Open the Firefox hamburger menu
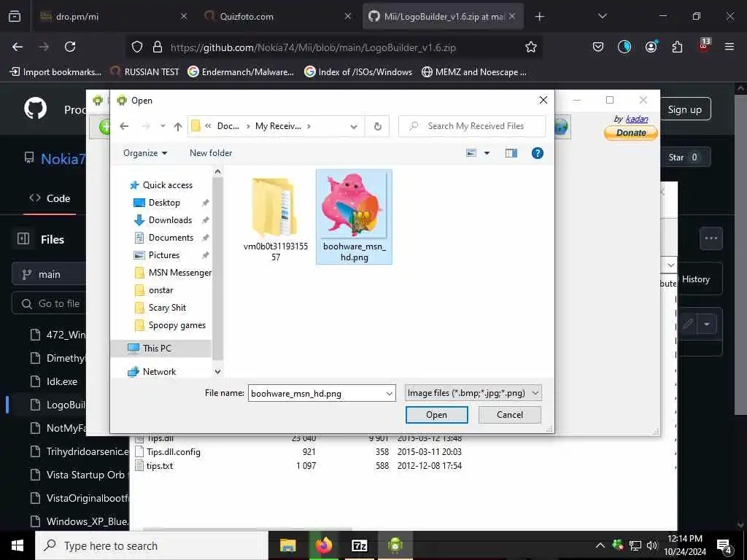747x560 pixels. [x=729, y=47]
